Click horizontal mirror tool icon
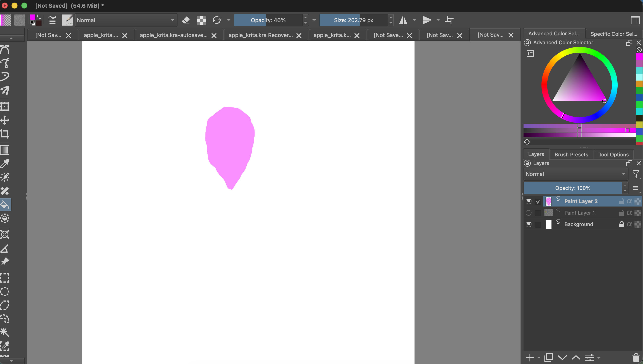The width and height of the screenshot is (643, 364). 403,20
